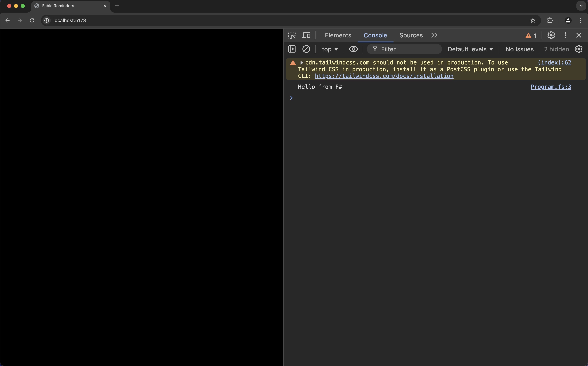View site information for localhost
Image resolution: width=588 pixels, height=366 pixels.
[x=47, y=20]
